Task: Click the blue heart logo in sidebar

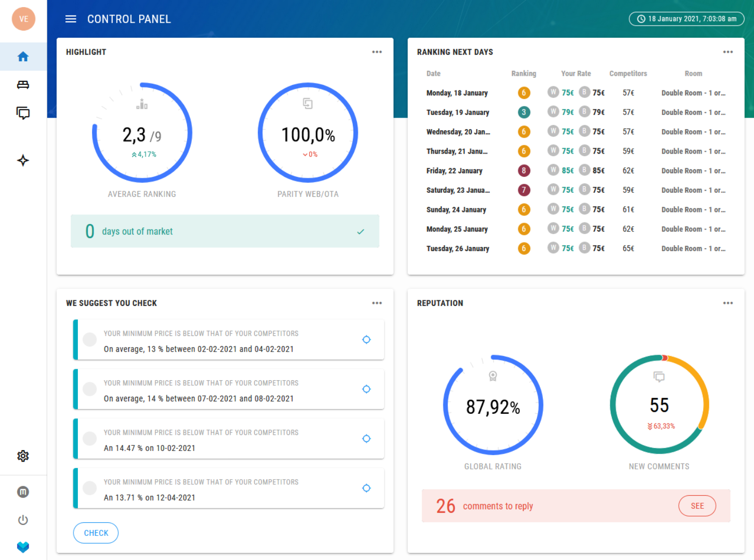Action: pos(23,546)
